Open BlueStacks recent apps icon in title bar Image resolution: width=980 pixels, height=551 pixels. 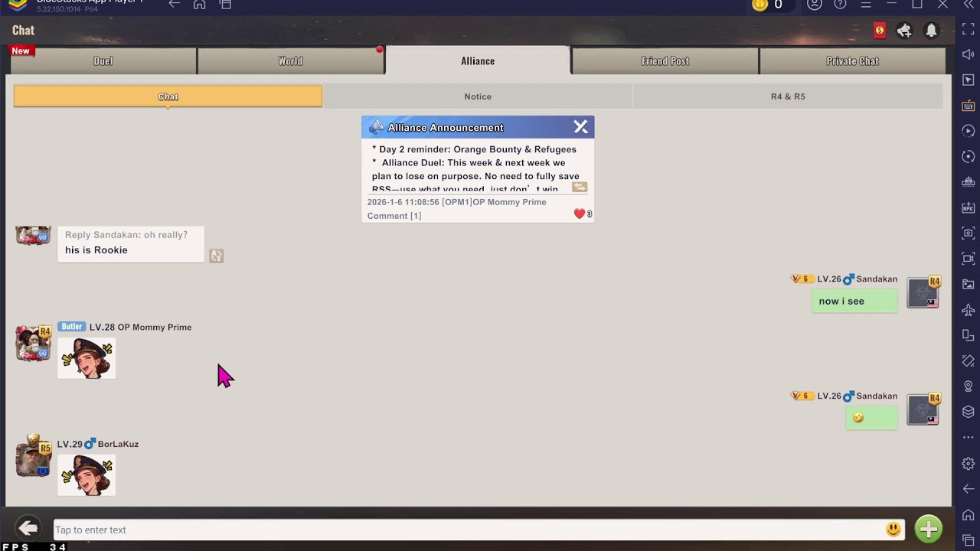[x=225, y=5]
